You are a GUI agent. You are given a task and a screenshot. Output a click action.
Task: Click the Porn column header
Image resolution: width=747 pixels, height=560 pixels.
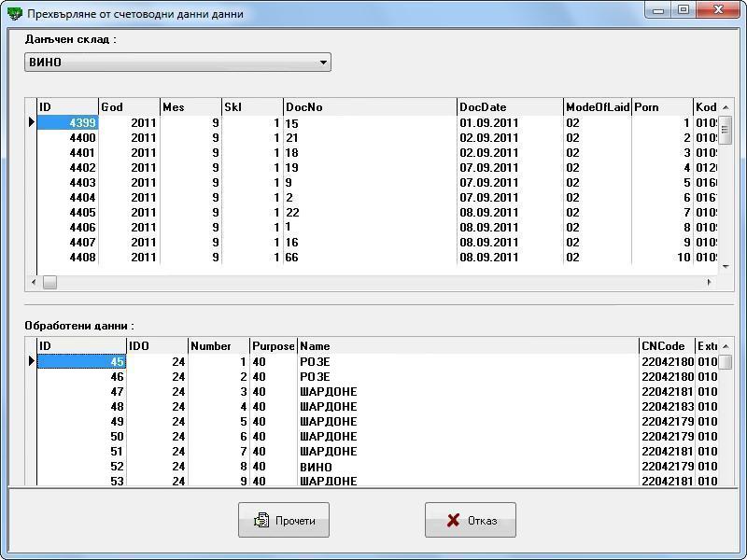pos(662,107)
